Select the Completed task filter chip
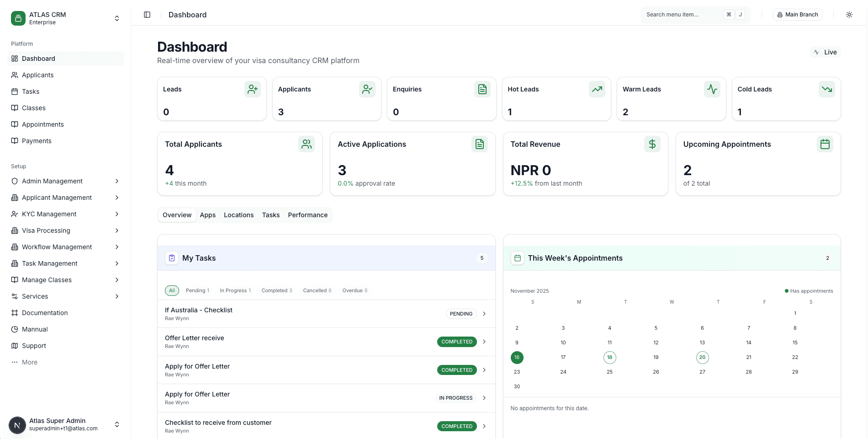 pyautogui.click(x=276, y=290)
